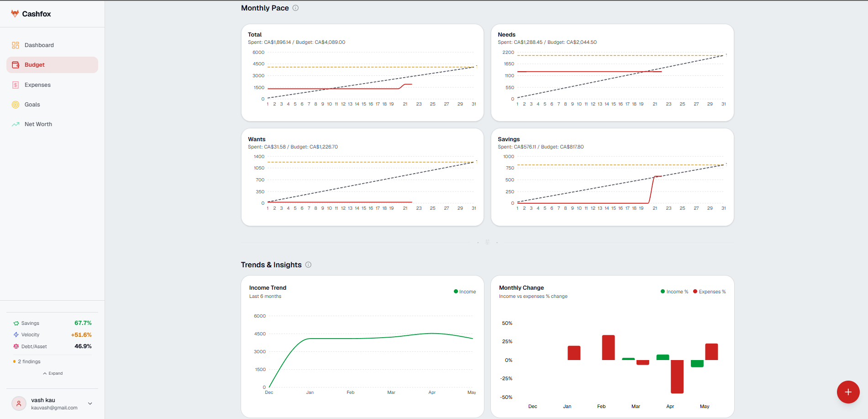This screenshot has height=419, width=868.
Task: Click the Savings pace chart title
Action: pos(509,139)
